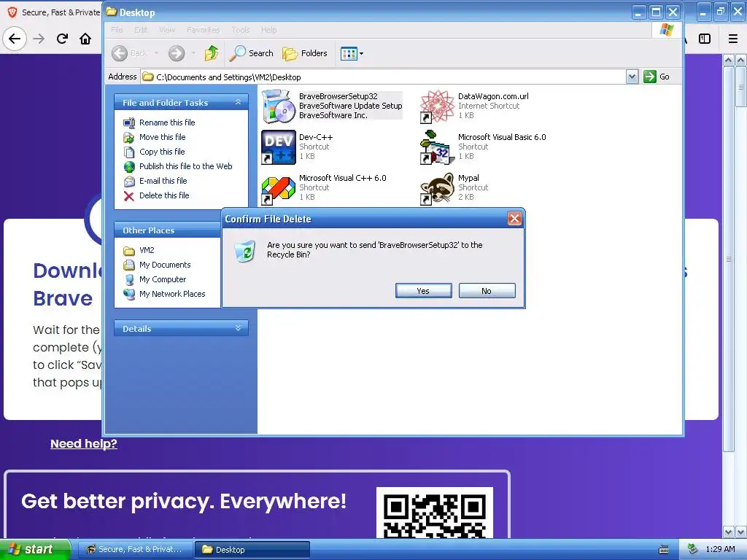Click the keyboard icon in the taskbar
This screenshot has height=560, width=747.
(663, 550)
